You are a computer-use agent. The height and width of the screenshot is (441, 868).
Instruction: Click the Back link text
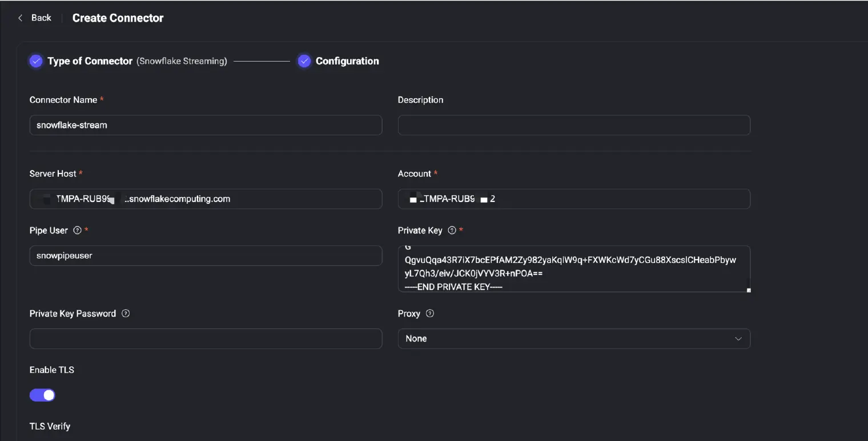(x=41, y=18)
